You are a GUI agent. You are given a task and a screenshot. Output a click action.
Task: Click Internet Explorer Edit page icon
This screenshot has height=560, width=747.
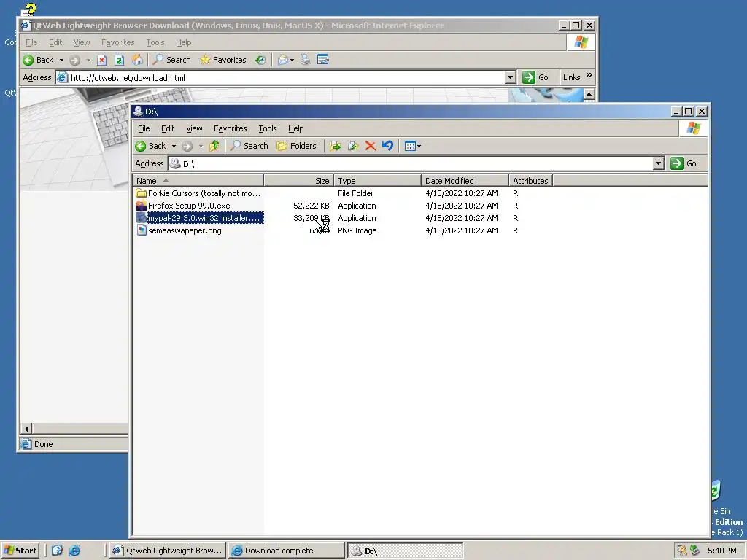[x=323, y=60]
